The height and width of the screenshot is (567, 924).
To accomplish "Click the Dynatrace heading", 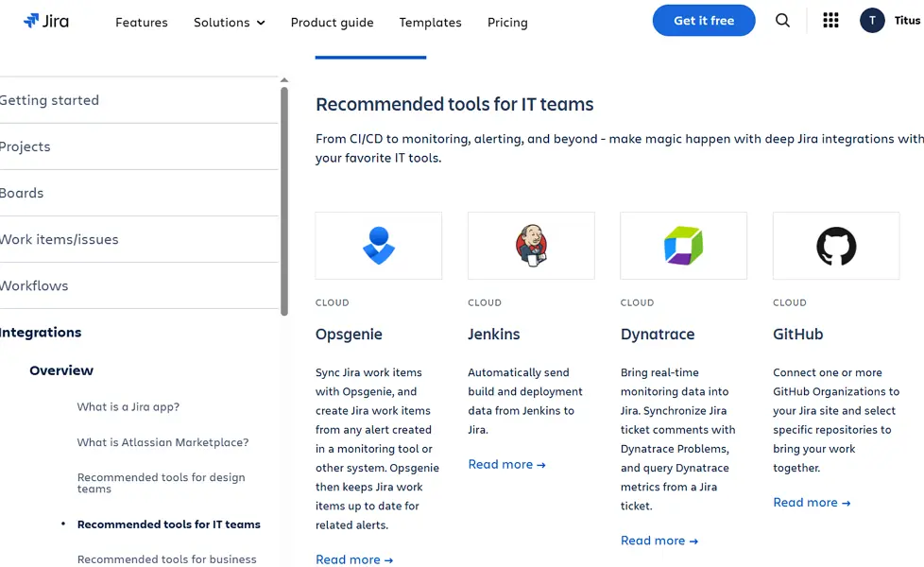I will tap(658, 335).
